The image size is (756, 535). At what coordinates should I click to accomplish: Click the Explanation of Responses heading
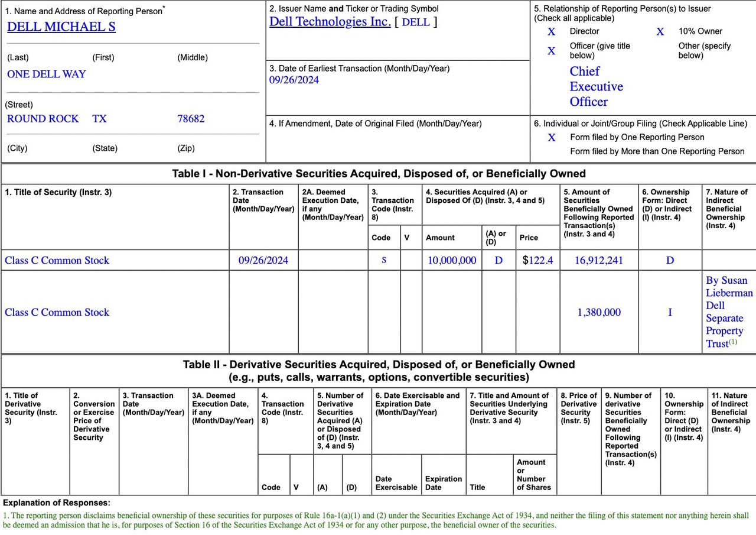pos(57,503)
